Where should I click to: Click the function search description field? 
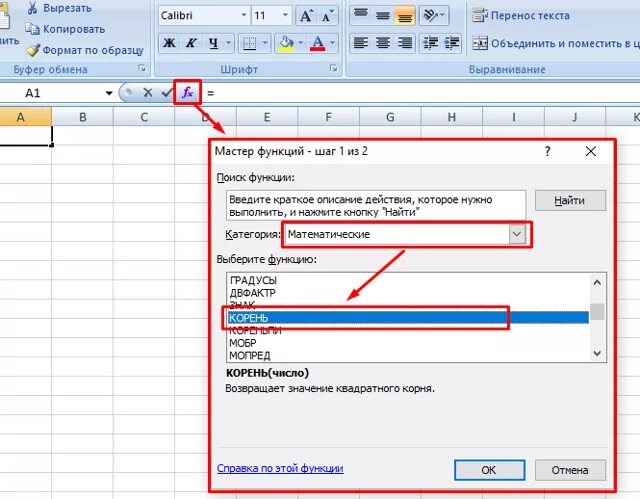[376, 206]
